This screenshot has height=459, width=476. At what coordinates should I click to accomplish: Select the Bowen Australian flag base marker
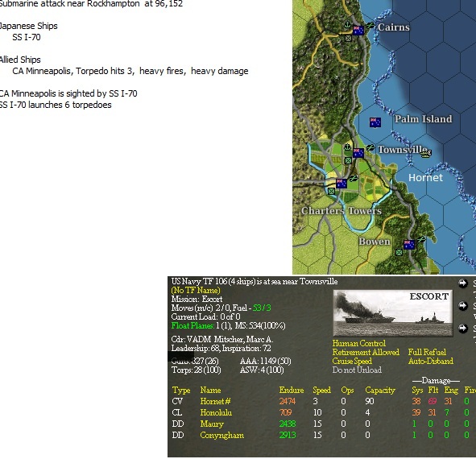[409, 245]
